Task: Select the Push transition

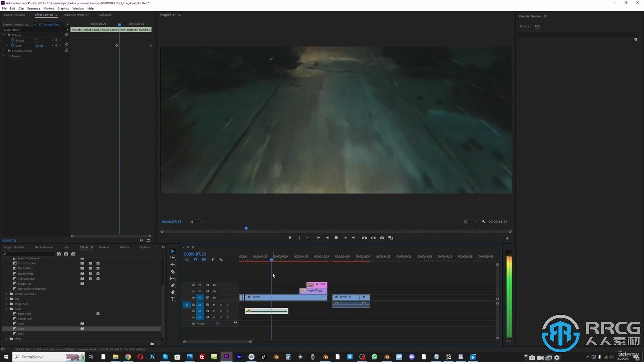Action: pos(21,324)
